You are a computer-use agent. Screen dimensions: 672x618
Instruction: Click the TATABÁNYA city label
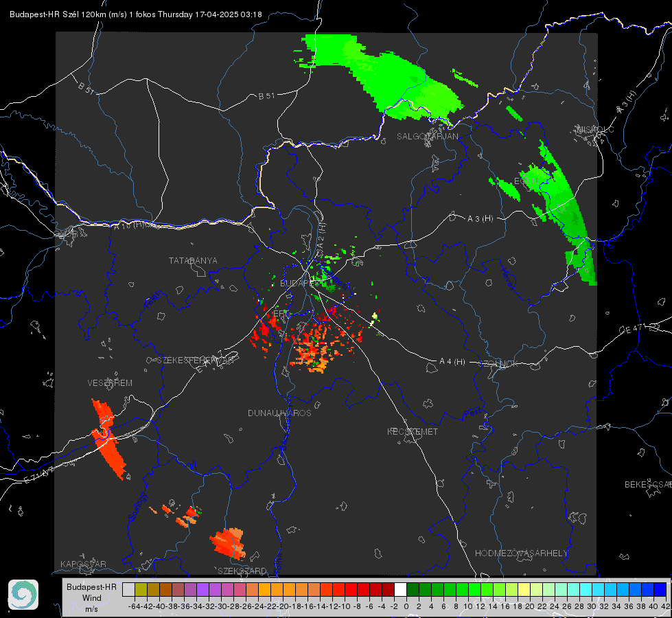point(193,260)
